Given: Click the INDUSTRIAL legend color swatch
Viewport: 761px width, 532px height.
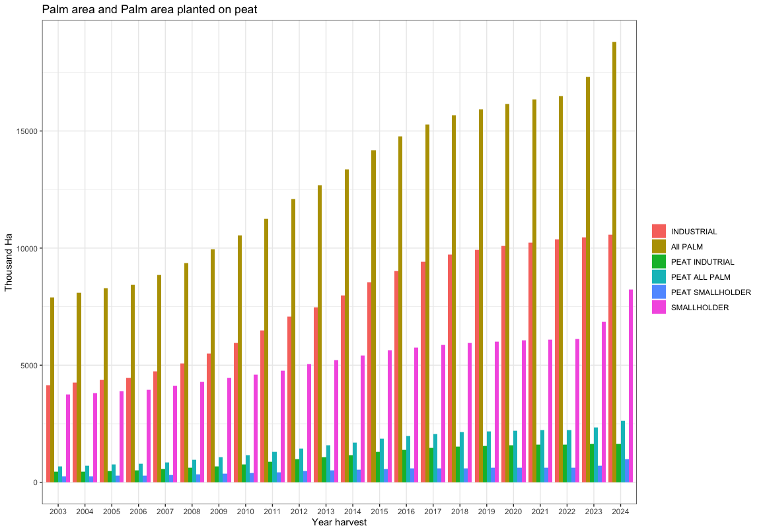Looking at the screenshot, I should (659, 232).
